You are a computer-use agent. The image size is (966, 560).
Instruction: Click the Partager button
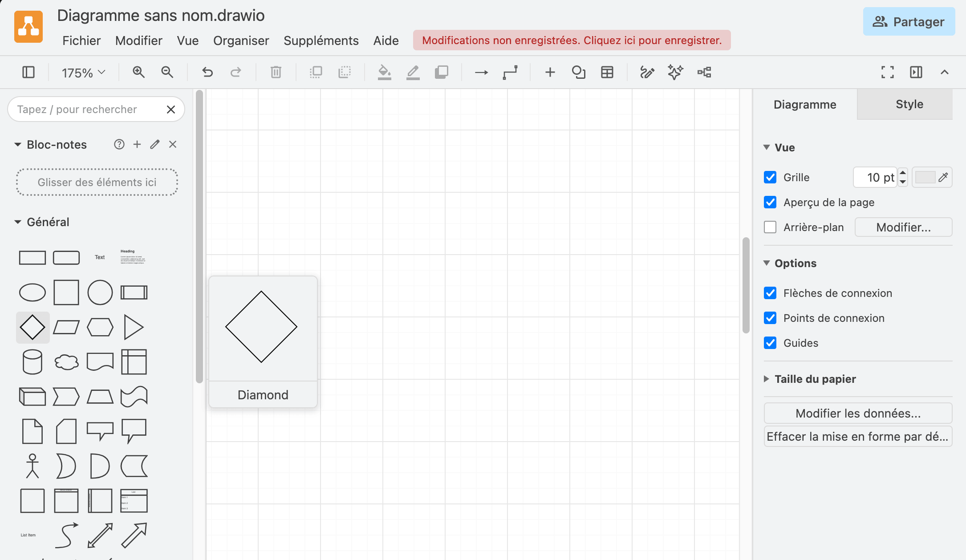tap(909, 22)
